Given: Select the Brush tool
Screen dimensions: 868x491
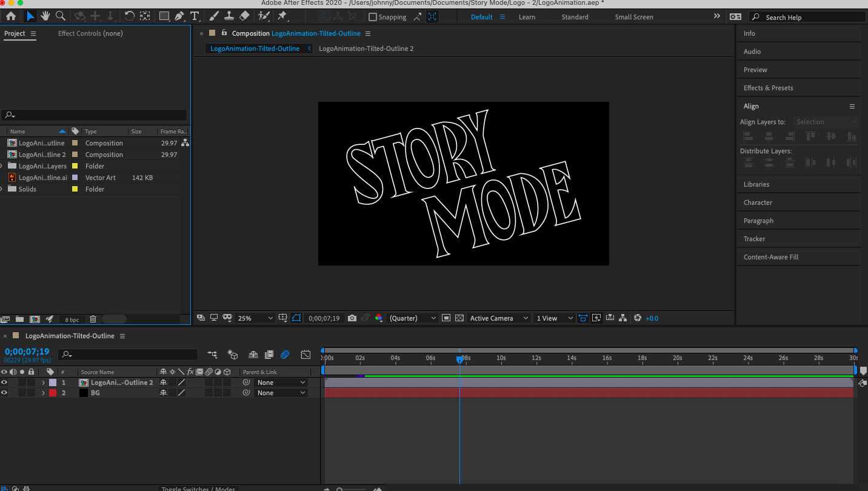Looking at the screenshot, I should tap(213, 16).
